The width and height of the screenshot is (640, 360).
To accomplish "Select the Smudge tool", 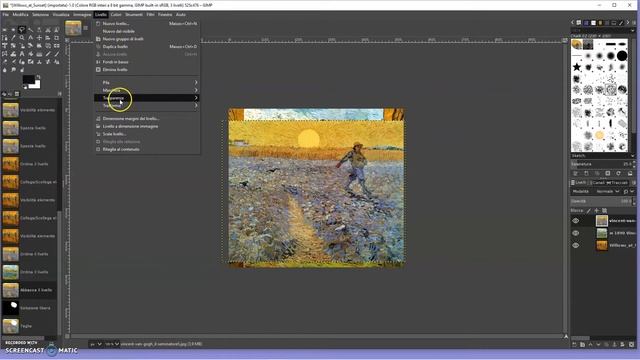I will [13, 69].
